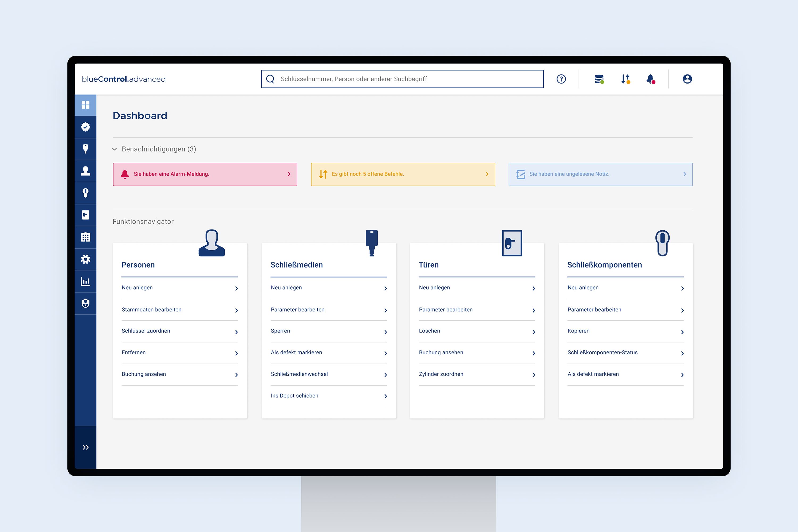This screenshot has height=532, width=798.
Task: Open pending commands sync arrows icon
Action: [625, 79]
